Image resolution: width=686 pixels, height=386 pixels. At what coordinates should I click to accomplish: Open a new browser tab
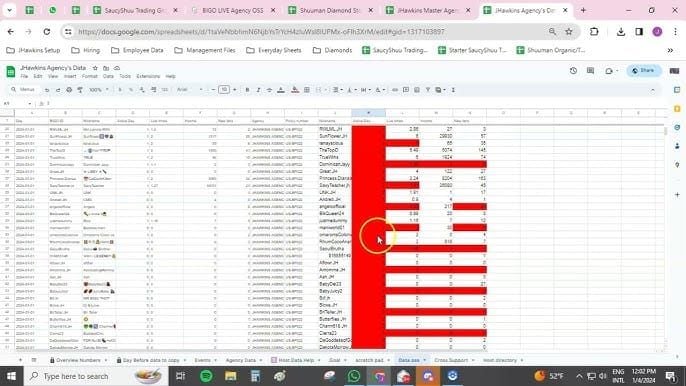tap(583, 10)
